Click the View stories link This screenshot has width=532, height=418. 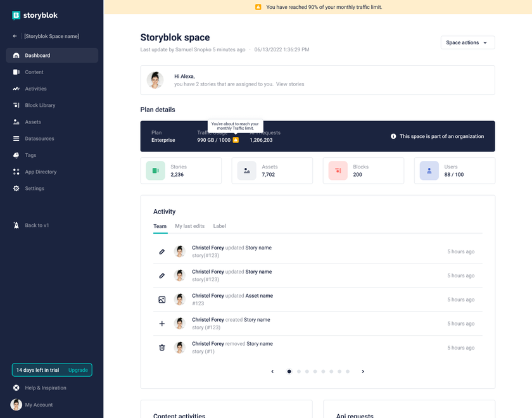290,84
